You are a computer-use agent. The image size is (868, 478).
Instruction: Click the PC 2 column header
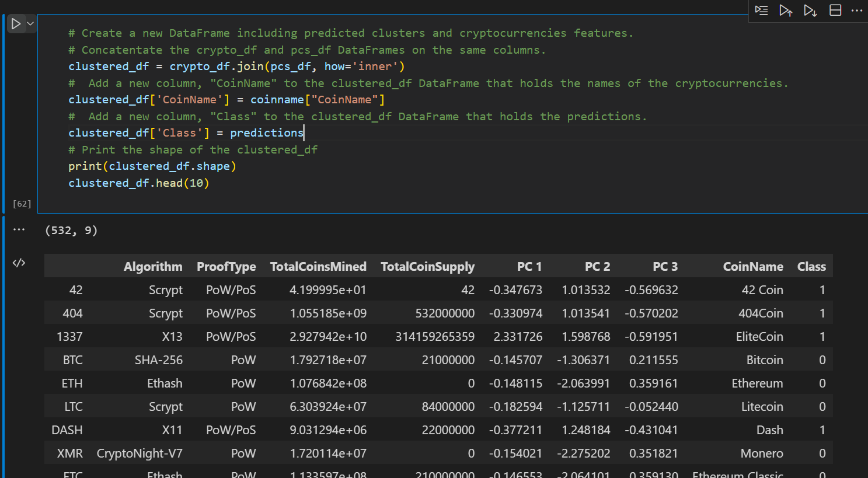(x=597, y=267)
